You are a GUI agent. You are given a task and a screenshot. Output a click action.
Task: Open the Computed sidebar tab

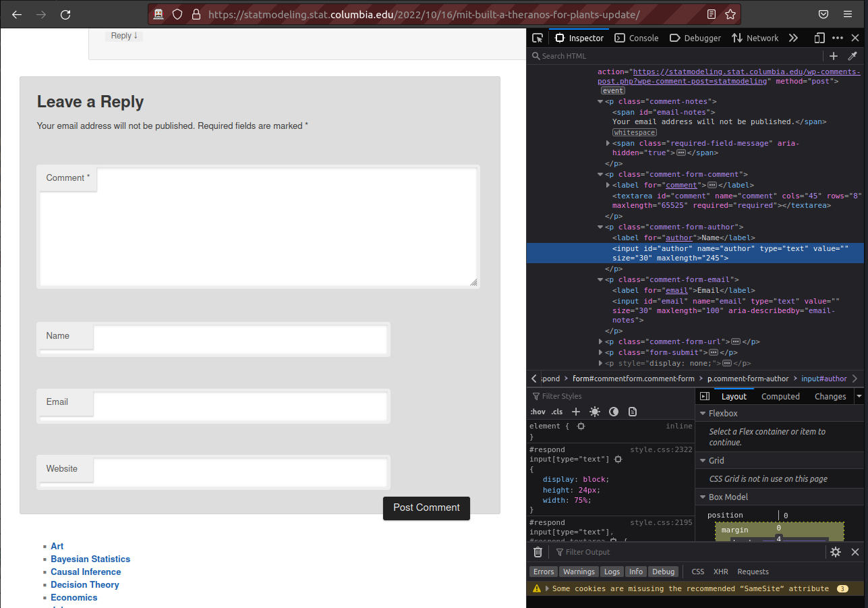[780, 397]
